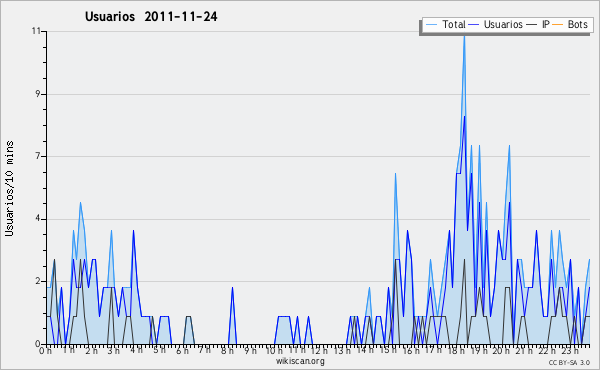Image resolution: width=600 pixels, height=370 pixels.
Task: Click the 18 h x-axis label
Action: [x=457, y=350]
